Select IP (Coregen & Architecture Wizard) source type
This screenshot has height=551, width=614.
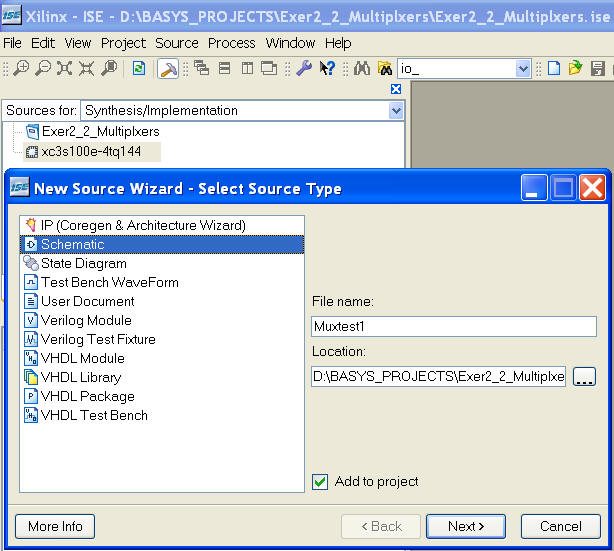162,225
